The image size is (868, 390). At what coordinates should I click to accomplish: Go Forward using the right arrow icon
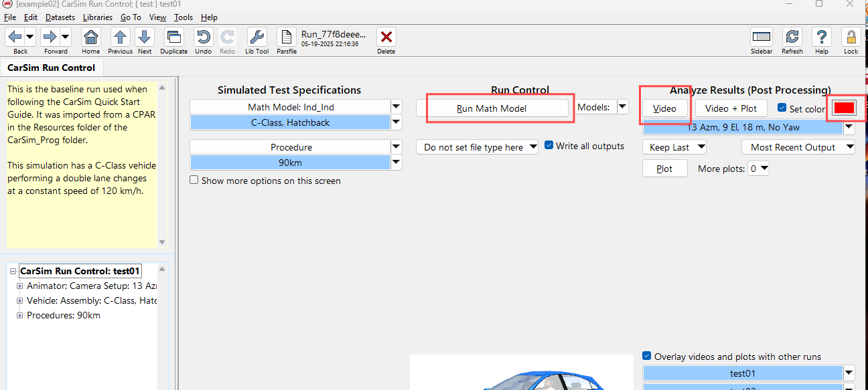pos(50,37)
